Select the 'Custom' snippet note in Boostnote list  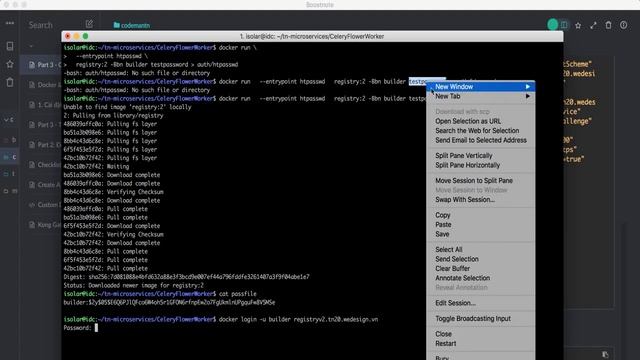click(41, 205)
